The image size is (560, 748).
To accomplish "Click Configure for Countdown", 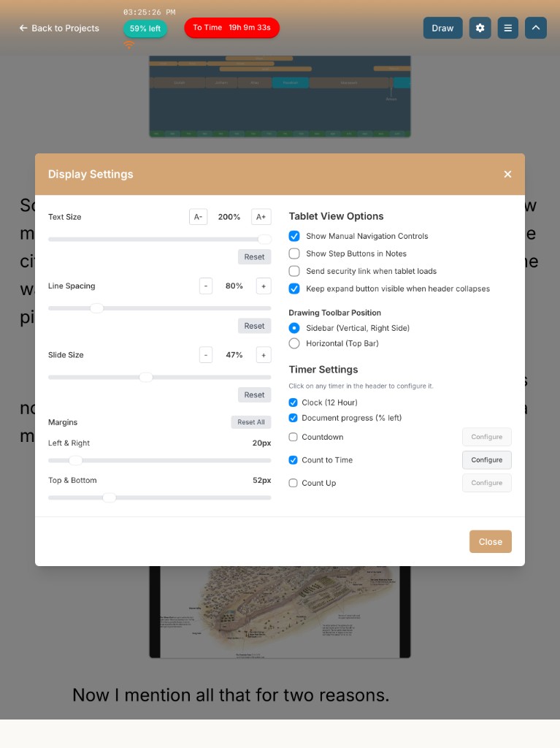I will tap(486, 437).
